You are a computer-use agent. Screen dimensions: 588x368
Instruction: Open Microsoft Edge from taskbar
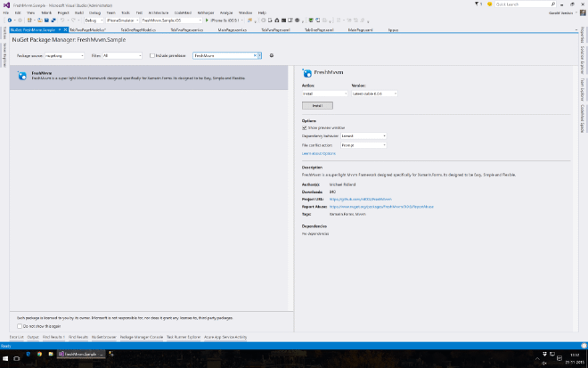point(29,354)
